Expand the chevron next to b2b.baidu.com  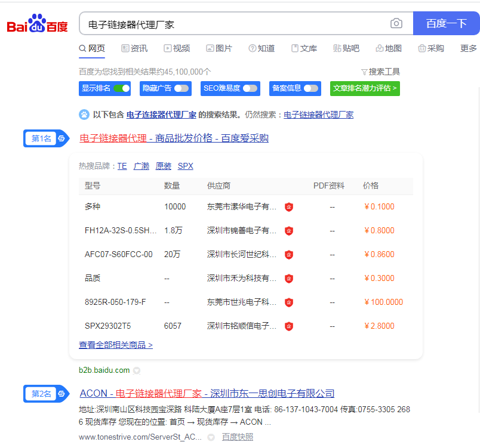(x=136, y=370)
